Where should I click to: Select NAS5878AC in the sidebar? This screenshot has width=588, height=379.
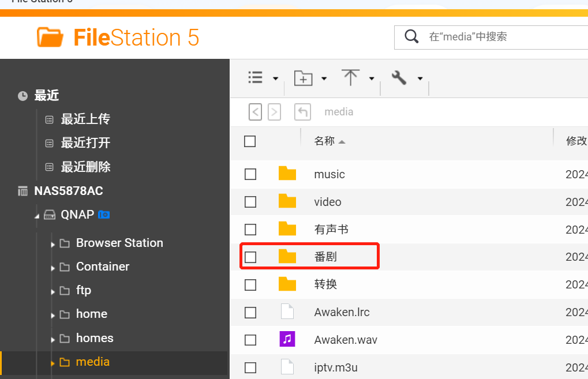tap(69, 191)
